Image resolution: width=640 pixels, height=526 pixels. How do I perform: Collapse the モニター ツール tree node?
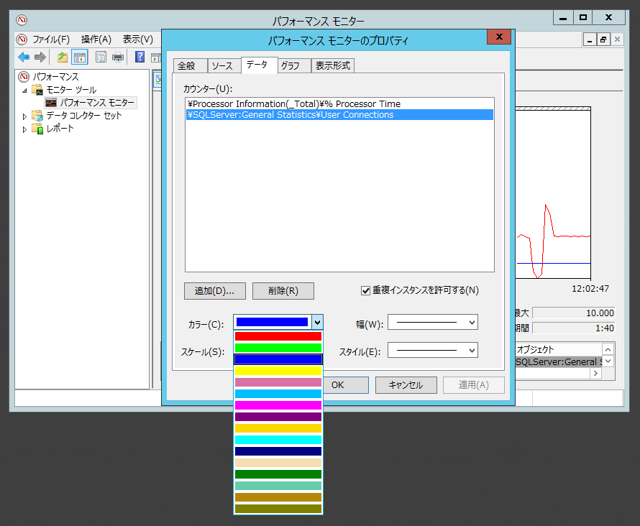point(24,90)
